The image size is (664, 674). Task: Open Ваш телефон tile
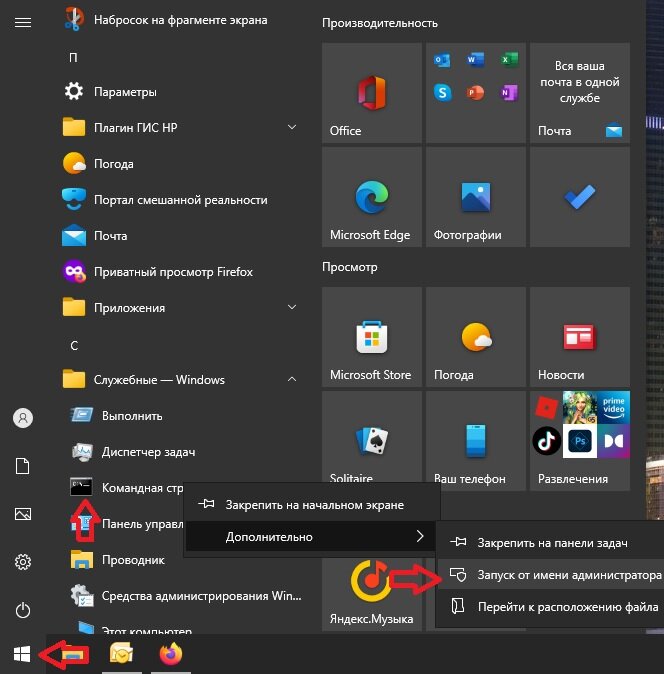pyautogui.click(x=476, y=441)
